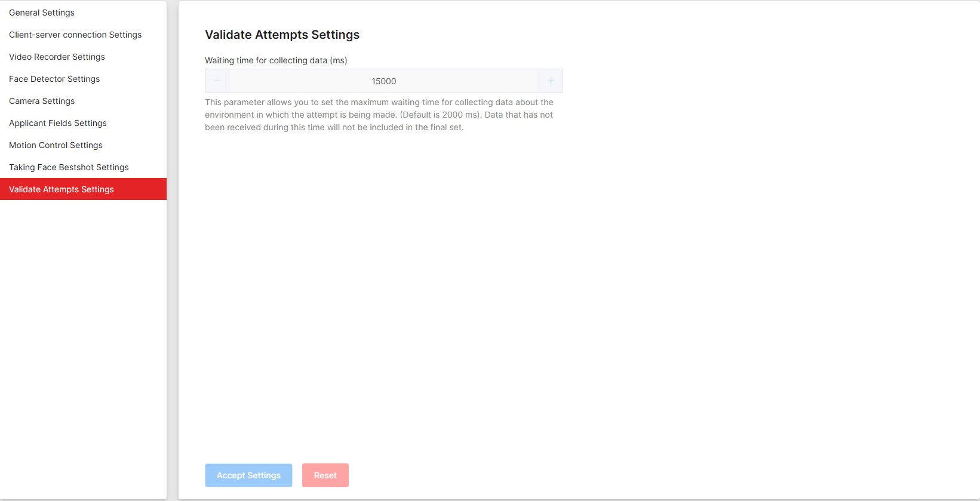Open General Settings section
Viewport: 980px width, 501px height.
pyautogui.click(x=42, y=13)
